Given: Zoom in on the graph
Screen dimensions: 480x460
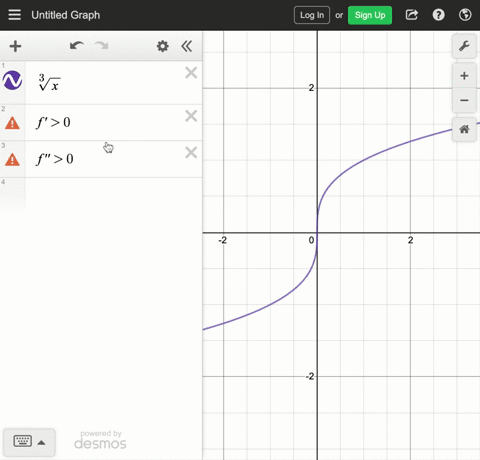Looking at the screenshot, I should [464, 76].
